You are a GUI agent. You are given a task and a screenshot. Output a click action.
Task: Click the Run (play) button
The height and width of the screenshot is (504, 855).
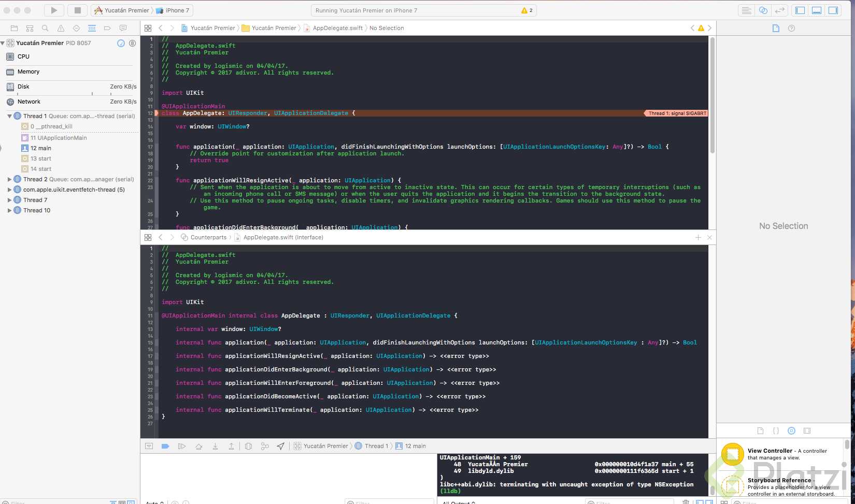(x=54, y=10)
